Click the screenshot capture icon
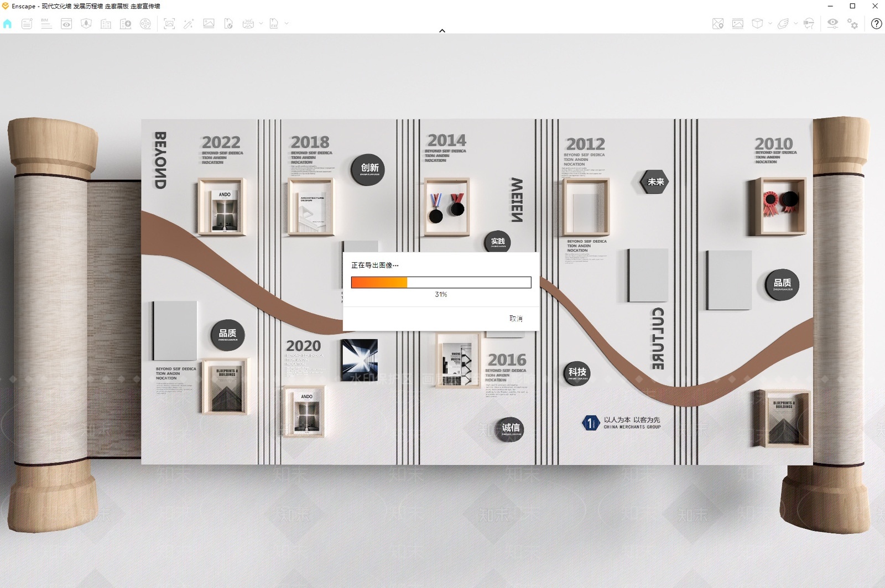885x588 pixels. tap(169, 24)
